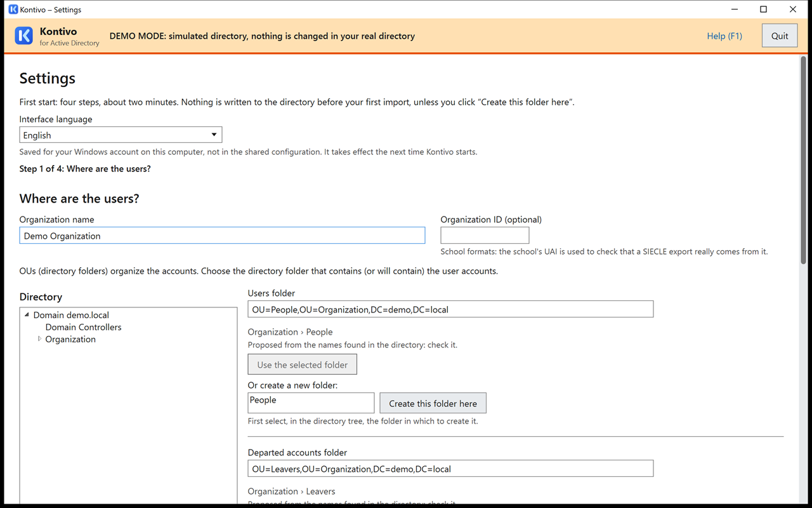Click the Users folder path field
The width and height of the screenshot is (812, 508).
[x=450, y=309]
